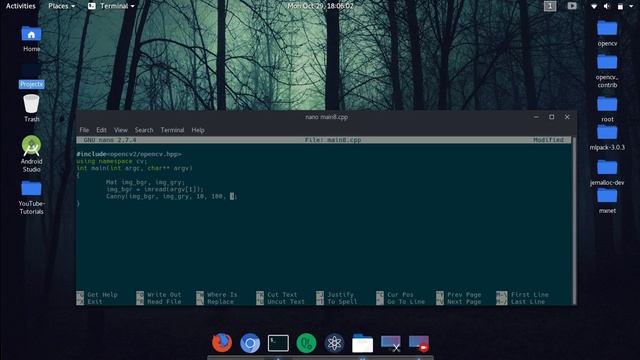Viewport: 640px width, 360px height.
Task: Click the Canny(img_bgr, img_gry line
Action: pyautogui.click(x=171, y=196)
